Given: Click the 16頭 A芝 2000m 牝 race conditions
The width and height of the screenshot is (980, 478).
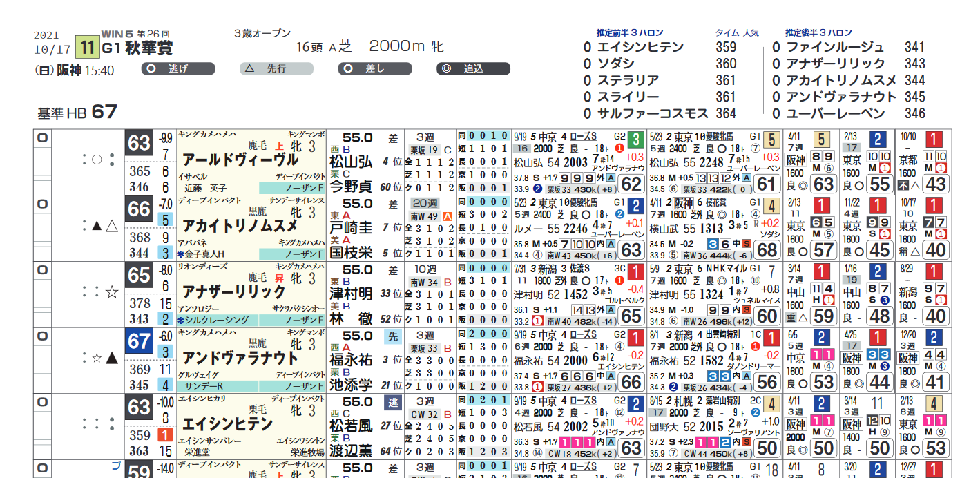Looking at the screenshot, I should pos(369,47).
